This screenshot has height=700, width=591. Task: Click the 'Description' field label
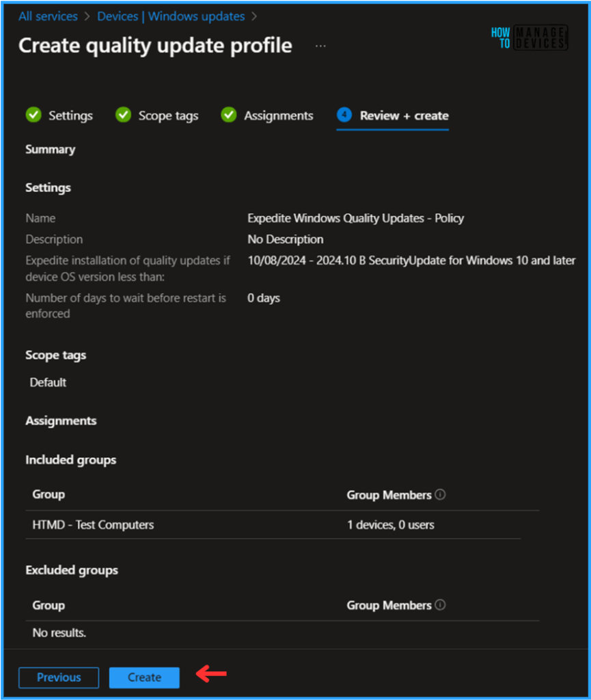click(x=54, y=239)
